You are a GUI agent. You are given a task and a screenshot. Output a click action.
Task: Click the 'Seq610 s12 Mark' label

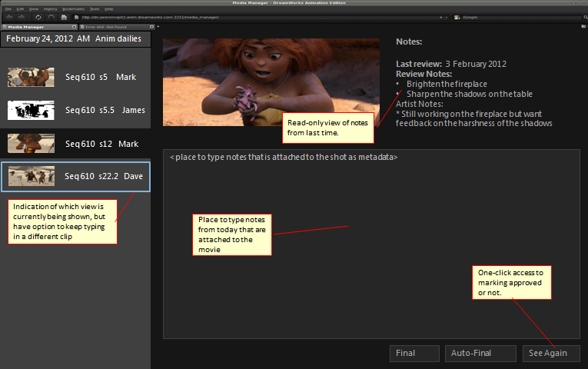101,144
